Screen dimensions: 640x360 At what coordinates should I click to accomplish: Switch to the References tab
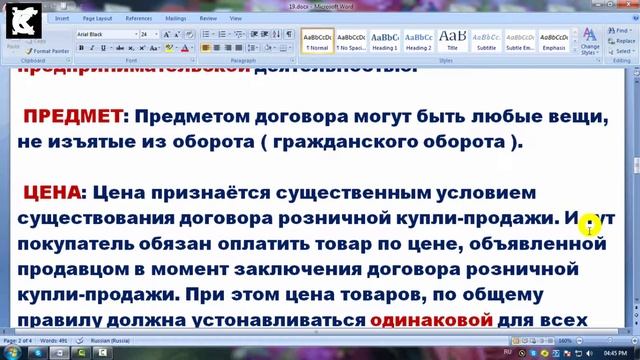139,18
